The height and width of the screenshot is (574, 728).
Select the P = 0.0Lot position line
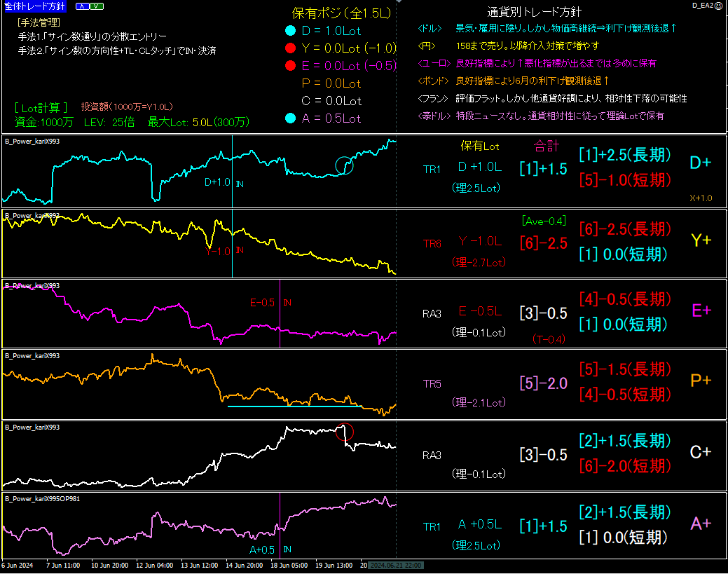click(x=331, y=83)
